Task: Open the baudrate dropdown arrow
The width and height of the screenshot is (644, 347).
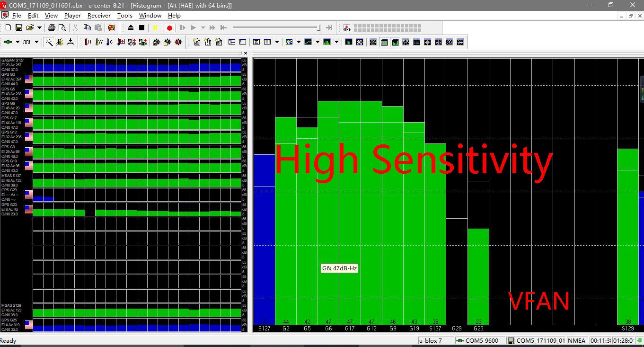Action: [x=37, y=42]
